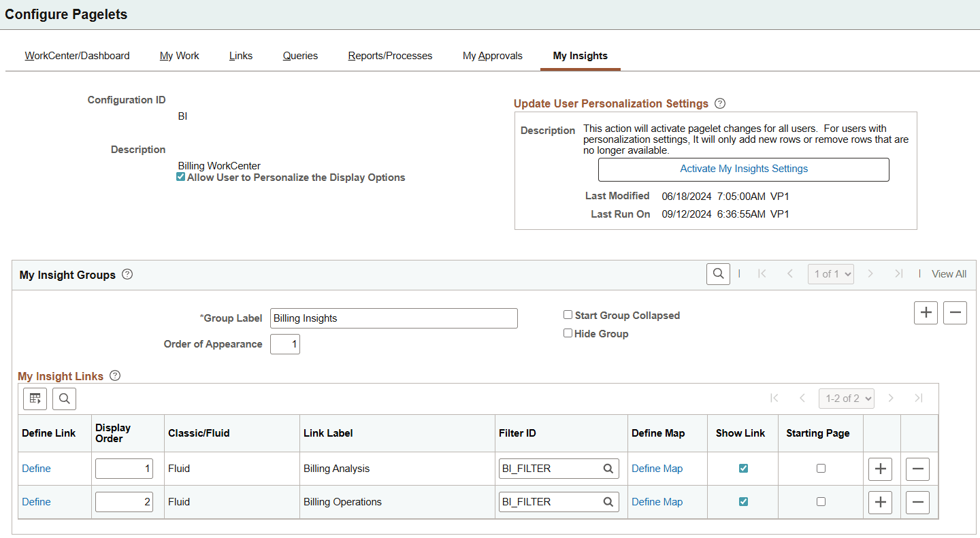980x538 pixels.
Task: Enable Starting Page for Billing Operations
Action: coord(821,501)
